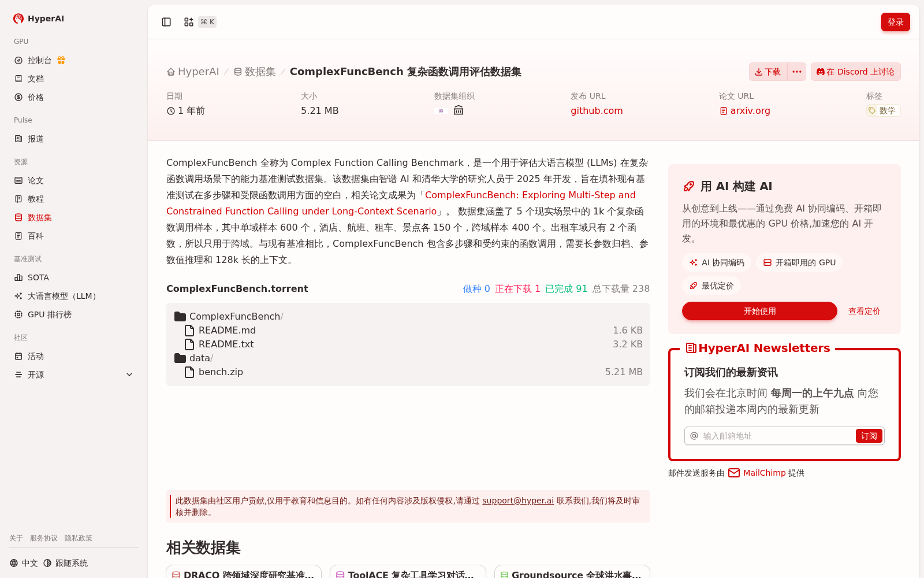The image size is (924, 578).
Task: Open SOTA benchmark page
Action: (74, 277)
